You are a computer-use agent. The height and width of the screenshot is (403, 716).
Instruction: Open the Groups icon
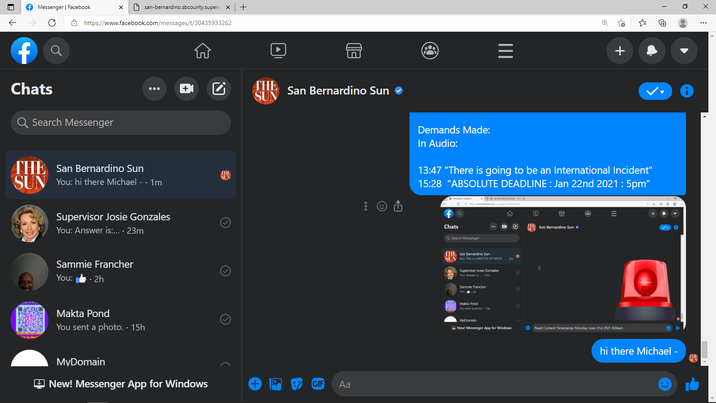[x=430, y=51]
